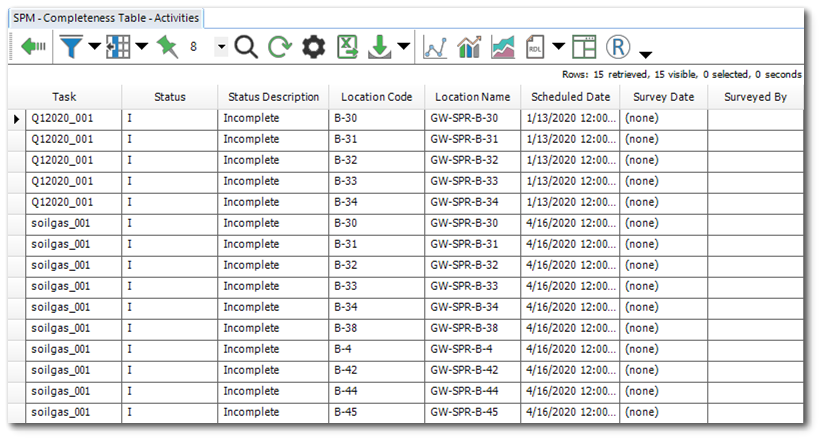Click the grid columns chooser icon
The height and width of the screenshot is (439, 820).
coord(119,47)
